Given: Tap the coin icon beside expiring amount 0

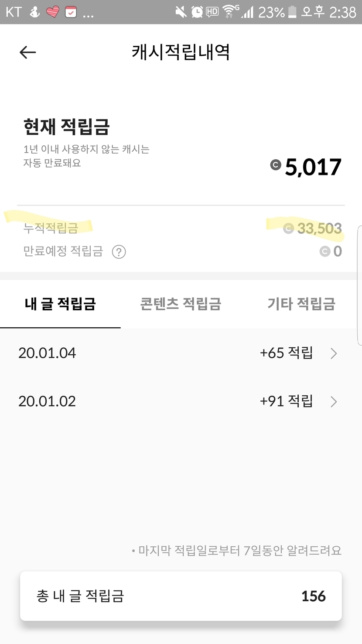Looking at the screenshot, I should pos(324,251).
